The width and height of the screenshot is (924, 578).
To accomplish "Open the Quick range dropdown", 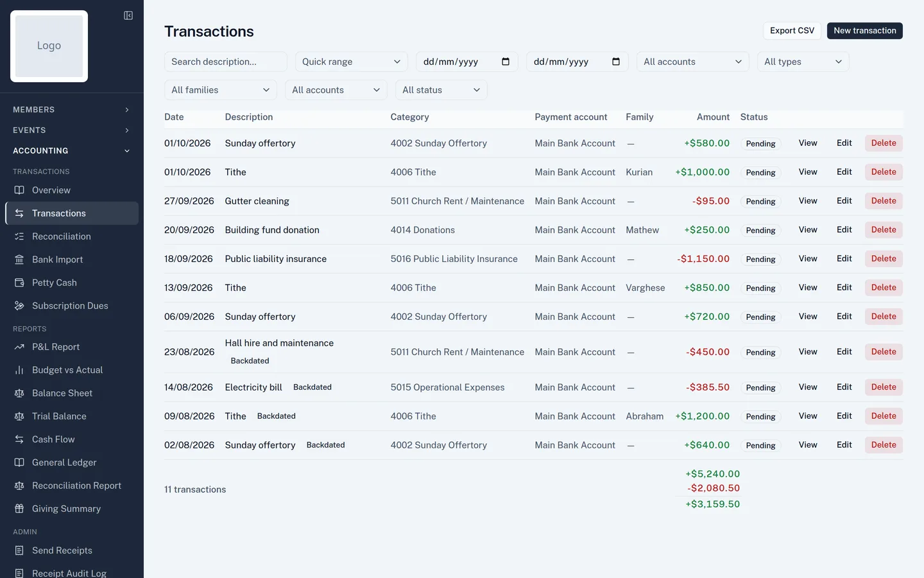I will click(x=352, y=62).
